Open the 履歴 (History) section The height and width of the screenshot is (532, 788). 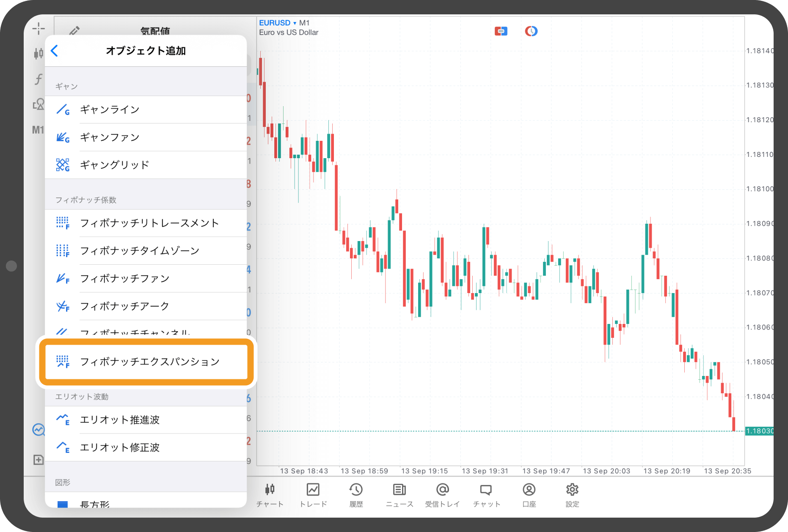[356, 495]
